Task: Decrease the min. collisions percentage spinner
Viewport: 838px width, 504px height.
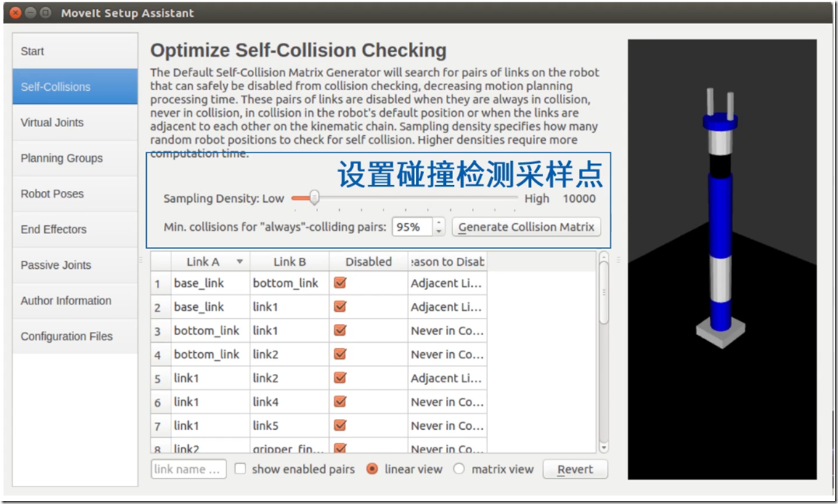Action: click(439, 231)
